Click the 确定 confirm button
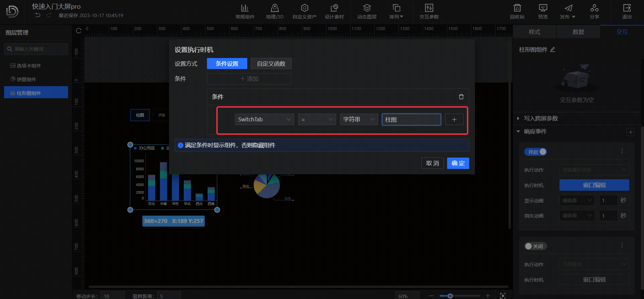 coord(458,163)
